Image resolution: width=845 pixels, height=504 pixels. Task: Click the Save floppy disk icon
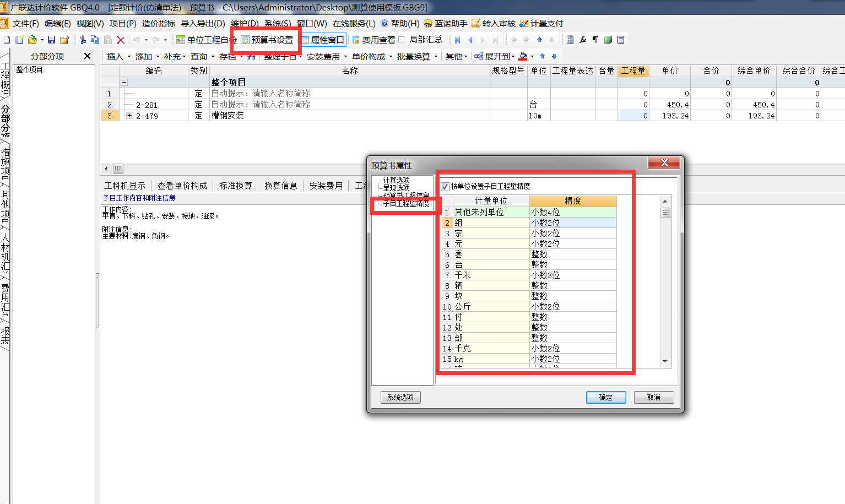[51, 40]
